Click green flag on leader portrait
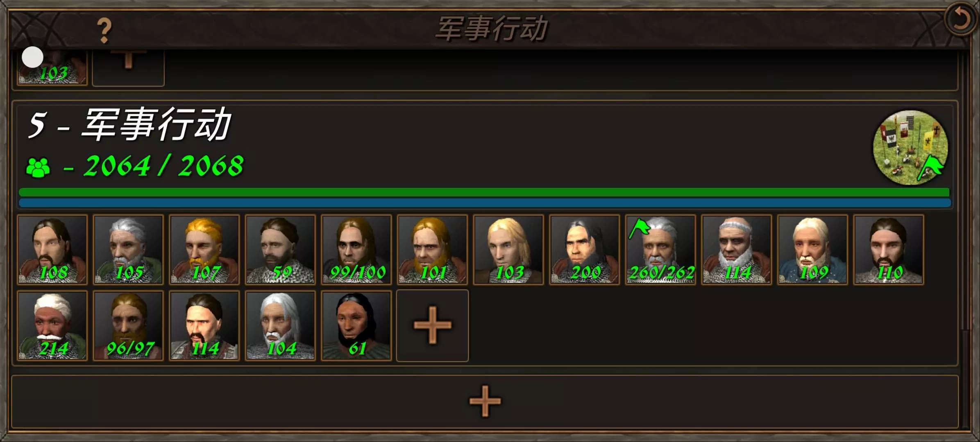This screenshot has width=980, height=442. click(640, 228)
